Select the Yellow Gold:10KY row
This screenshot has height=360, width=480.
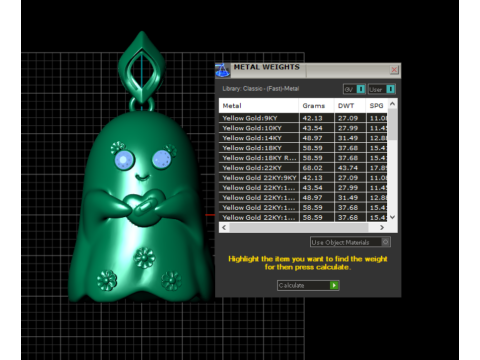tap(303, 128)
